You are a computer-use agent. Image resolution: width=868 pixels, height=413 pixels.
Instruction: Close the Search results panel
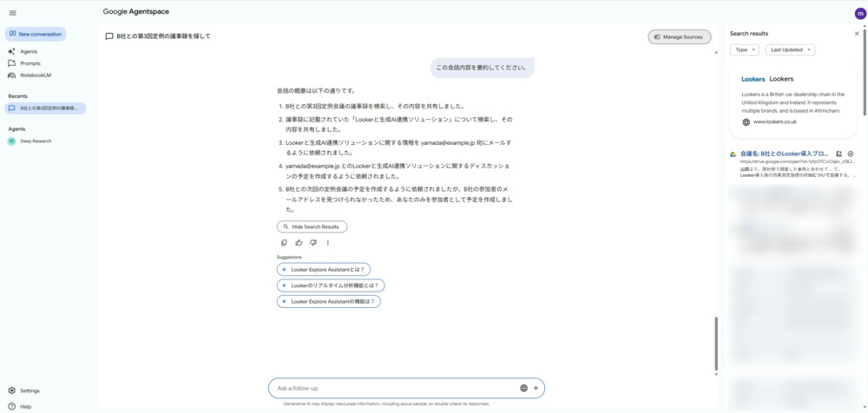(857, 34)
